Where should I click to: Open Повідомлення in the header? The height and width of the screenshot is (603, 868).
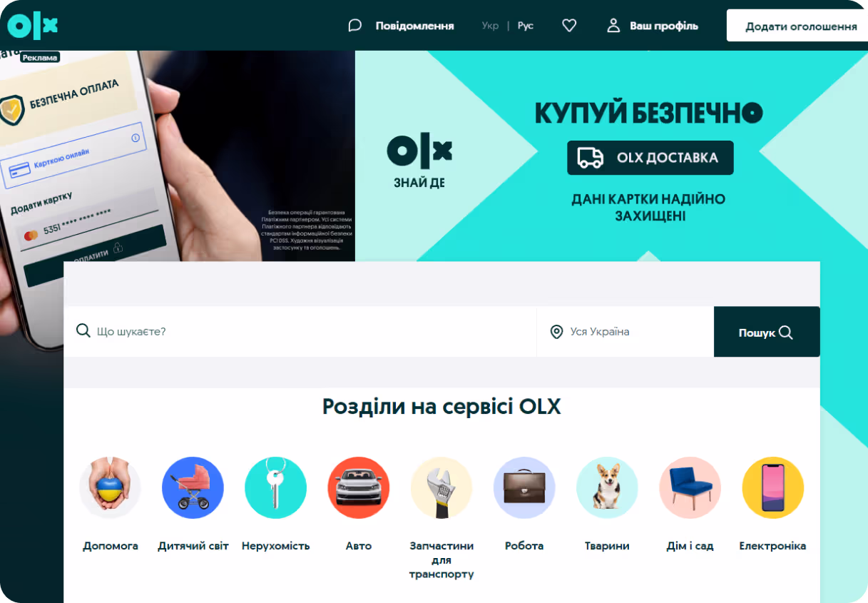[x=402, y=26]
